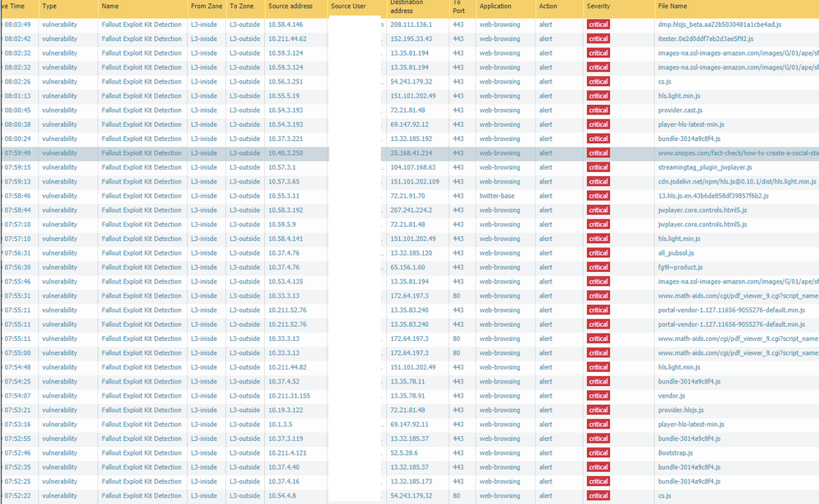Click the critical badge in the 35.168.41.214 row
Screen dimensions: 819x504
point(598,153)
